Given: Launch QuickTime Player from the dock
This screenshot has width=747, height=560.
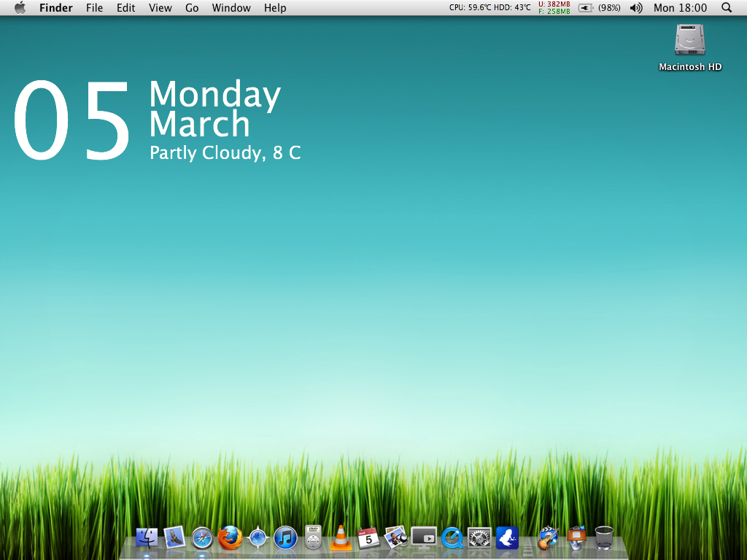Looking at the screenshot, I should [452, 538].
